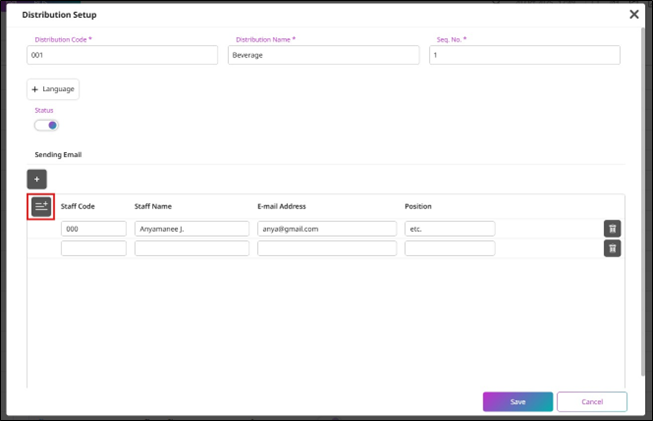The height and width of the screenshot is (421, 653).
Task: Click the E-mail Address column header
Action: coord(282,206)
